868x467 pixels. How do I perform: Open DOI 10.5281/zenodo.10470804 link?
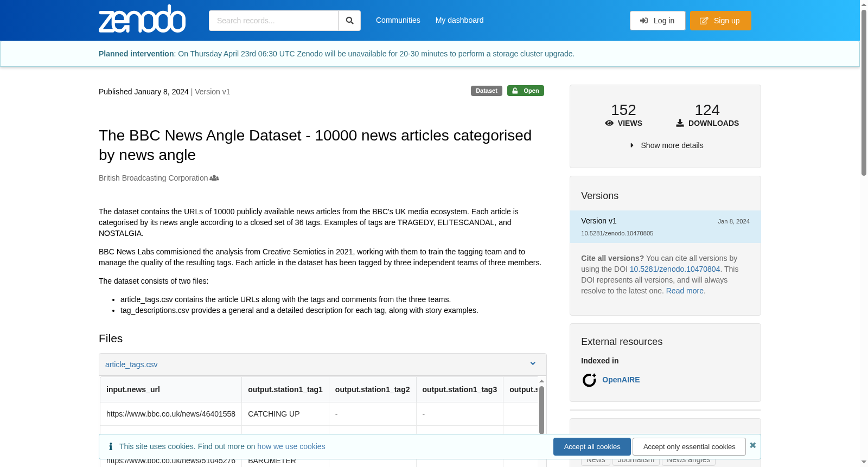(675, 269)
